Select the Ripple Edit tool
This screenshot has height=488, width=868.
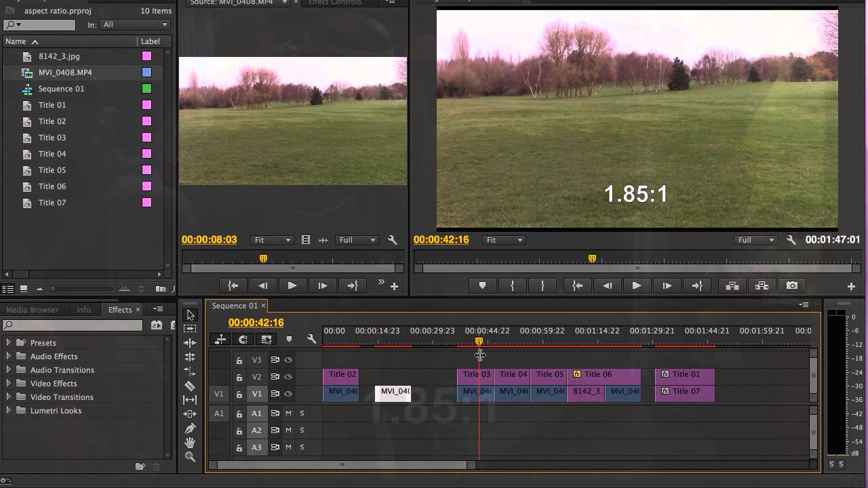click(x=190, y=343)
